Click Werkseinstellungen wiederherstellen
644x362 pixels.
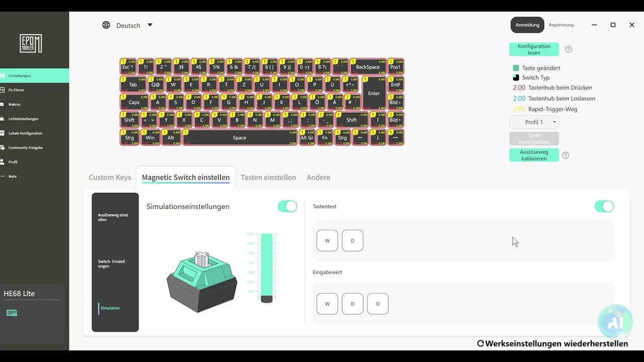pos(552,344)
